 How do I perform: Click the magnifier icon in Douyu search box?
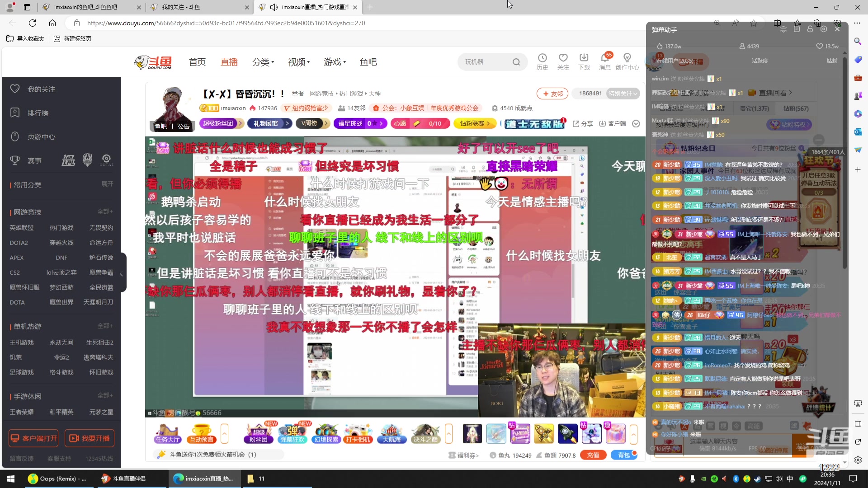coord(516,62)
